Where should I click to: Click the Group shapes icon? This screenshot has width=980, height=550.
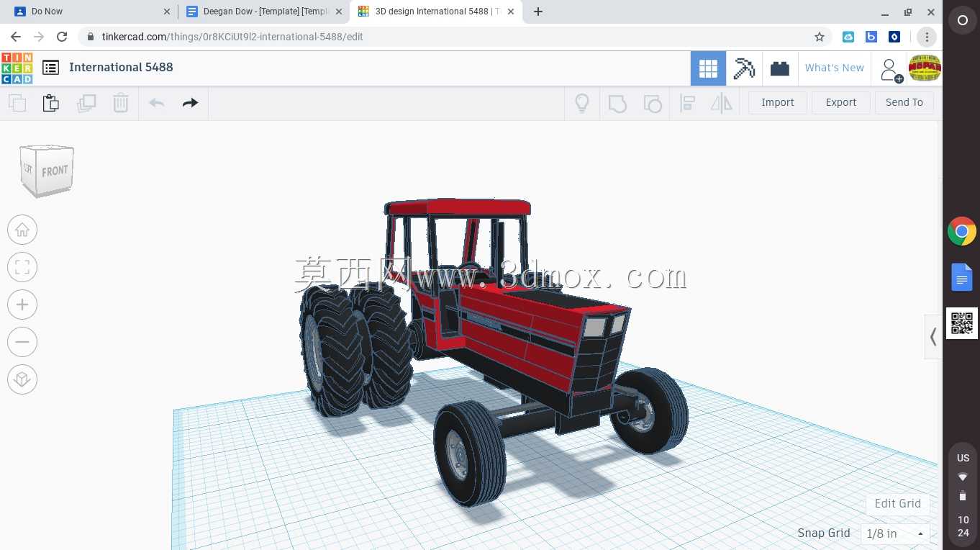[617, 103]
